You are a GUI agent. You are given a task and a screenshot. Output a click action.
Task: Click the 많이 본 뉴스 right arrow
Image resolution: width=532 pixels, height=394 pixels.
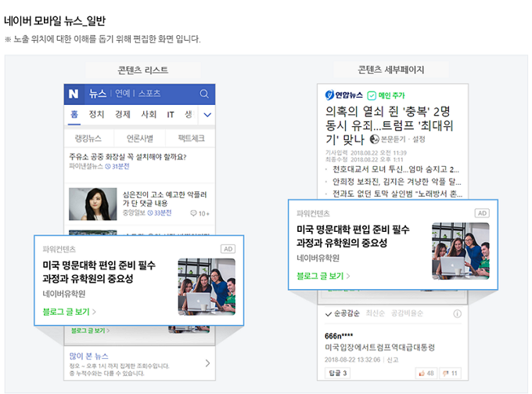(x=207, y=363)
